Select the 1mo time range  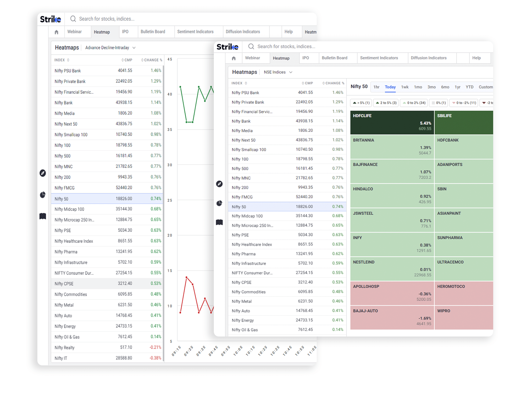tap(418, 87)
